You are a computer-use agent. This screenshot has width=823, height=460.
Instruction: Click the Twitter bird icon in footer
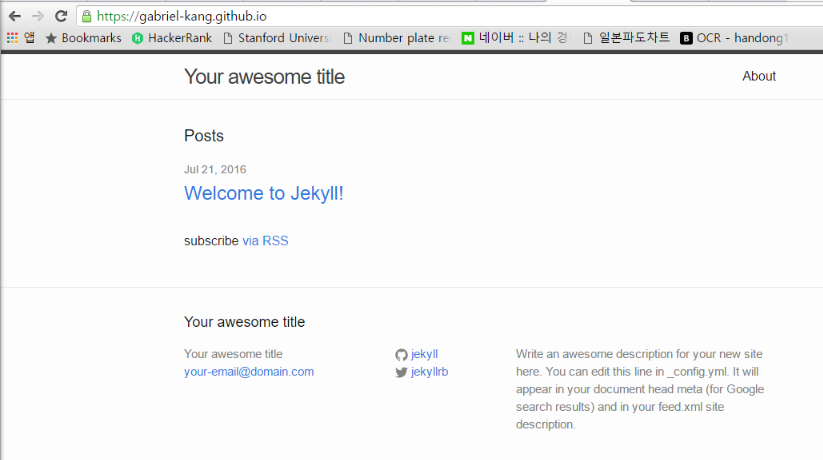click(x=401, y=372)
